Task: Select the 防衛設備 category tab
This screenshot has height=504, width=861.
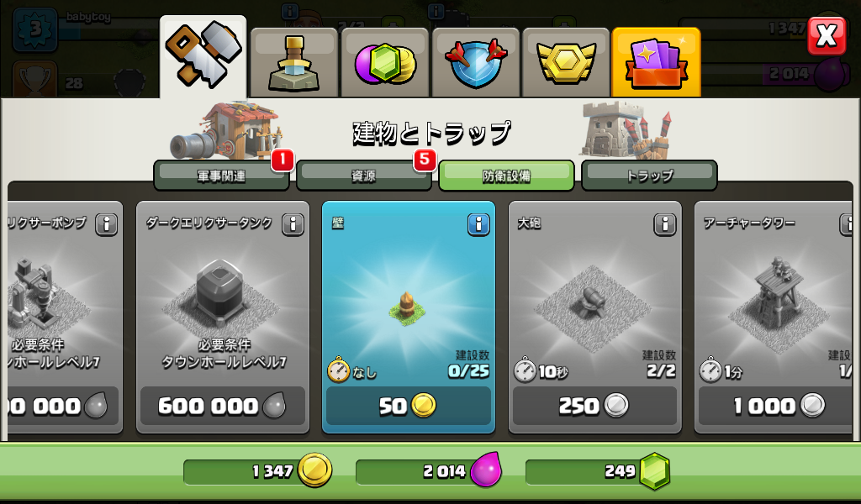Action: (x=506, y=176)
